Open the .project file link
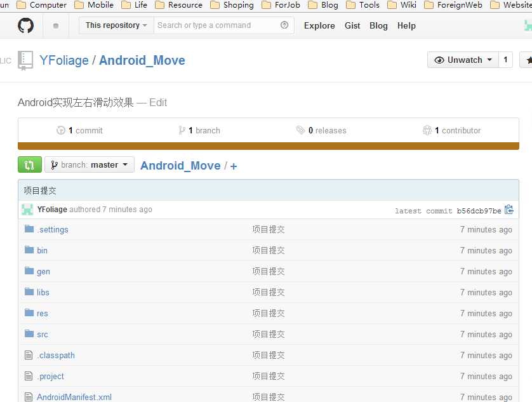The width and height of the screenshot is (532, 402). coord(51,376)
